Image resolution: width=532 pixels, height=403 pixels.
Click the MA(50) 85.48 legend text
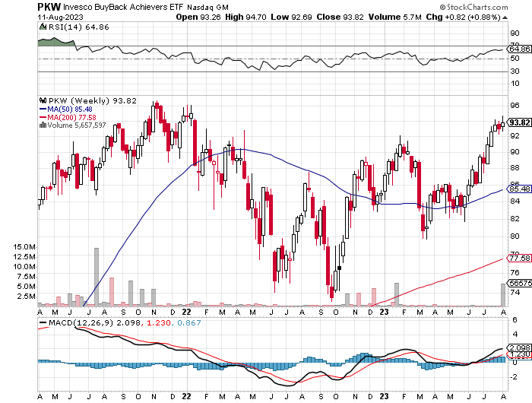(70, 109)
